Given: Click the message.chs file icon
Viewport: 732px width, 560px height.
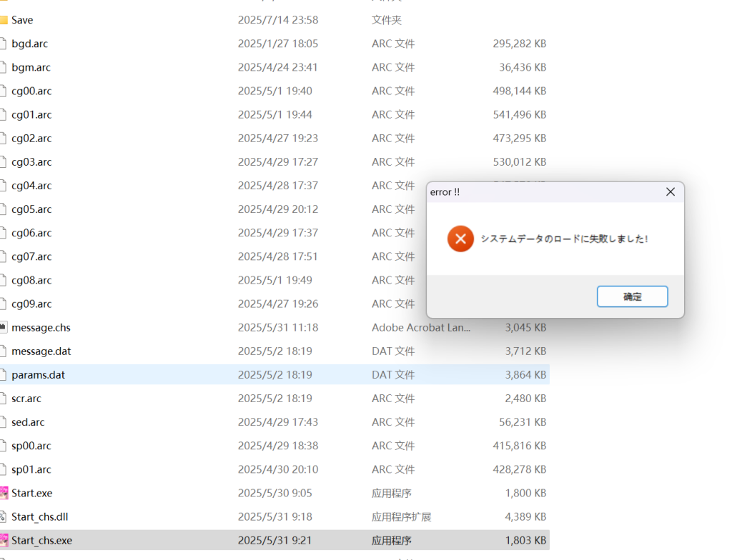Looking at the screenshot, I should click(x=4, y=328).
